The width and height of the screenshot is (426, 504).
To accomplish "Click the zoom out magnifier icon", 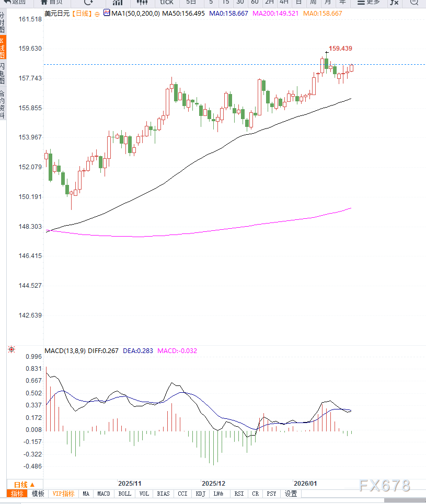I will tap(414, 2).
